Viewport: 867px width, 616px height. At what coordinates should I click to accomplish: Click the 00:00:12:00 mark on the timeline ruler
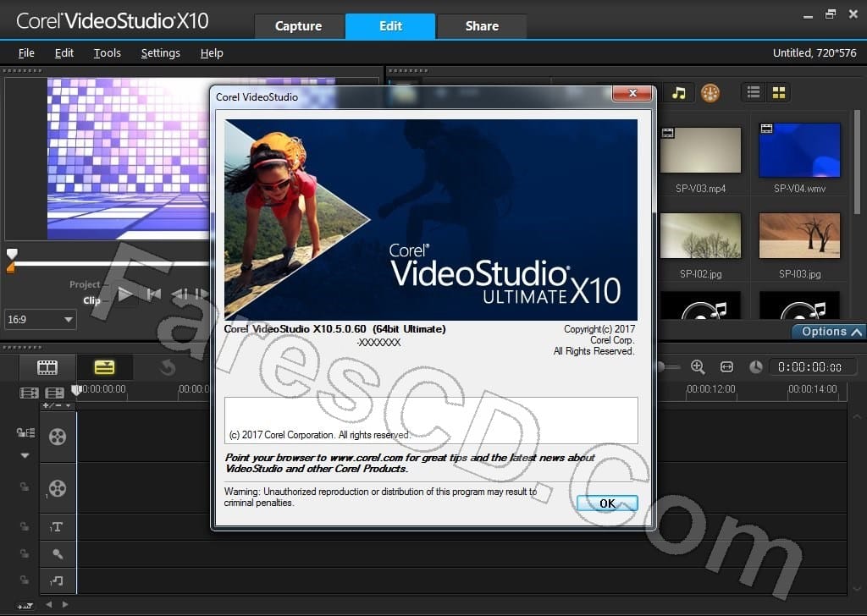(x=711, y=389)
